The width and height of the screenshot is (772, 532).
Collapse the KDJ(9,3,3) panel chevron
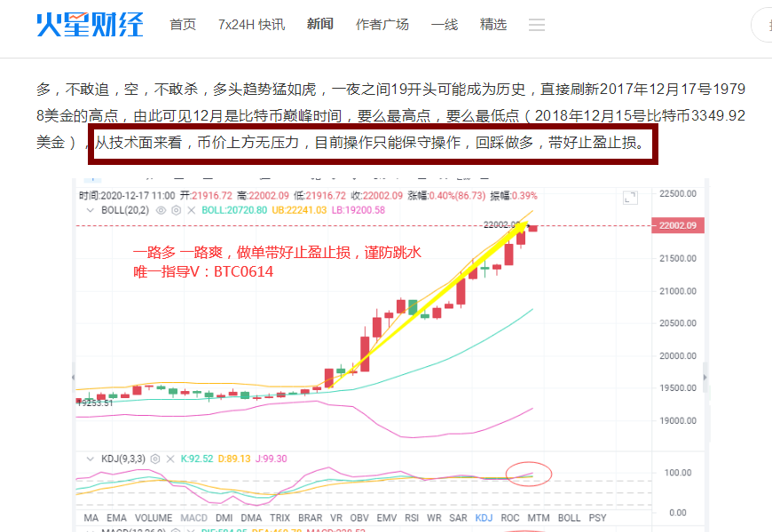(89, 458)
